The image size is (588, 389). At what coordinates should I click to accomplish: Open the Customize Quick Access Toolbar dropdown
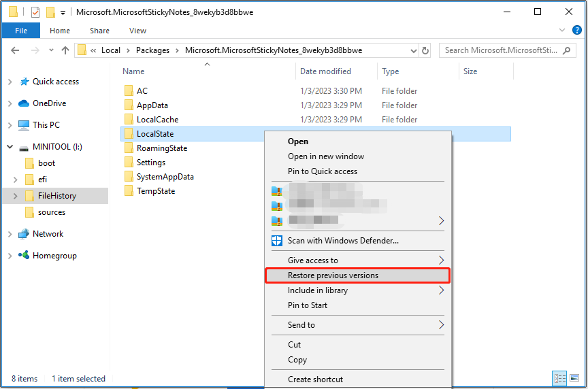(63, 13)
